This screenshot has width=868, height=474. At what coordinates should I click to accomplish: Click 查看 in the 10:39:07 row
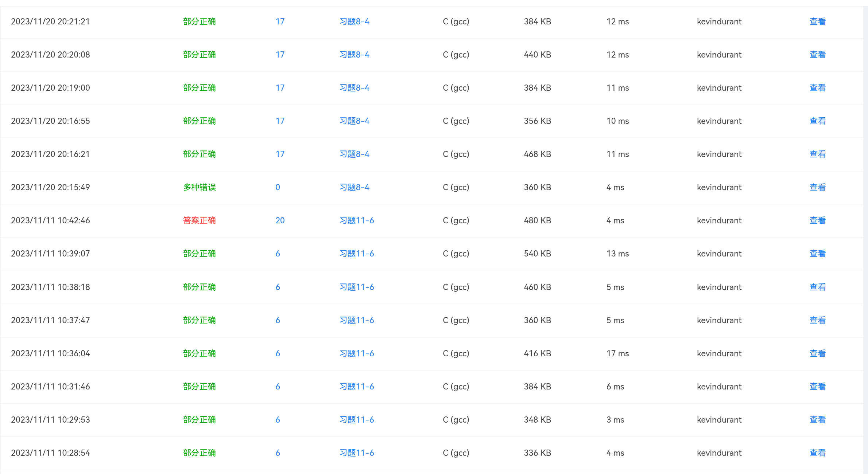point(817,254)
